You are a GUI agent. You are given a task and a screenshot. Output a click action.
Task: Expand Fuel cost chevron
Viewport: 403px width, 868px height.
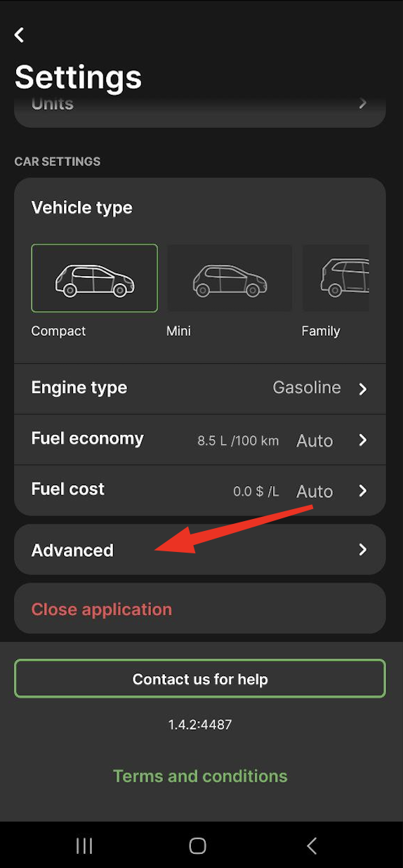click(363, 490)
